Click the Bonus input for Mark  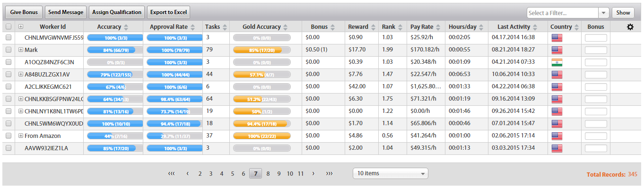[x=596, y=50]
